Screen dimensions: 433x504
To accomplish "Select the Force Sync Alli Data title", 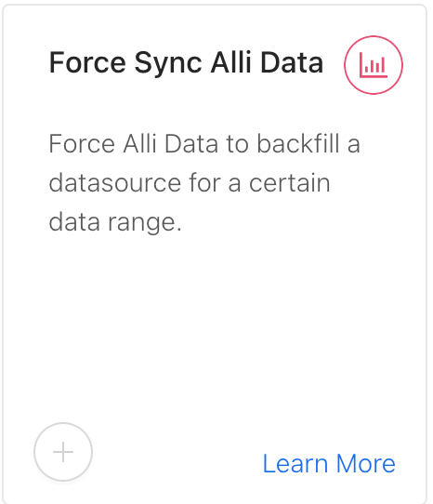I will (x=186, y=62).
